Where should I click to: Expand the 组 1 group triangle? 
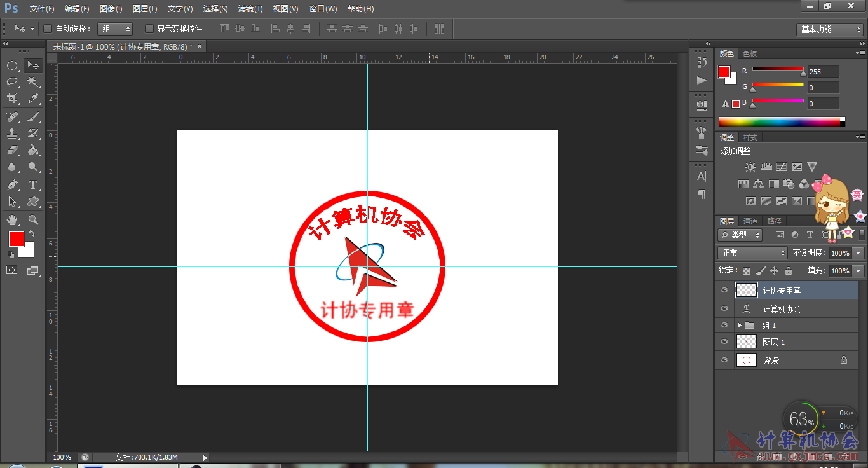pyautogui.click(x=739, y=325)
